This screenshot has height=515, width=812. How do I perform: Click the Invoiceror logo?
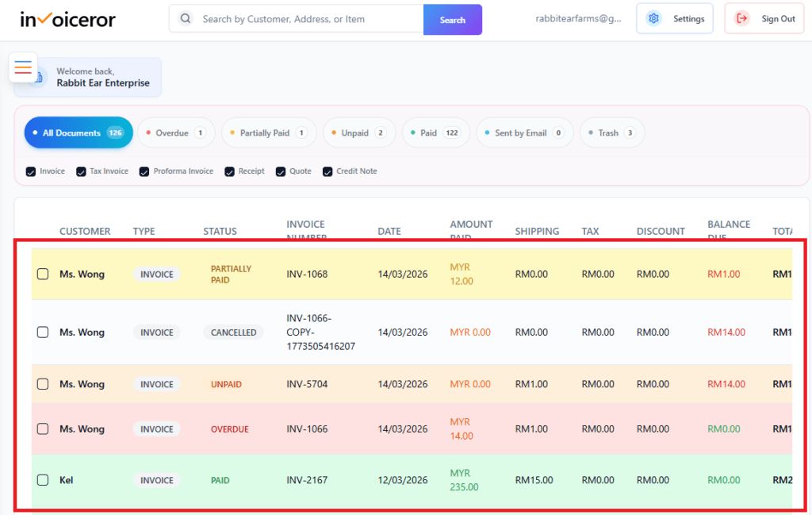coord(67,18)
